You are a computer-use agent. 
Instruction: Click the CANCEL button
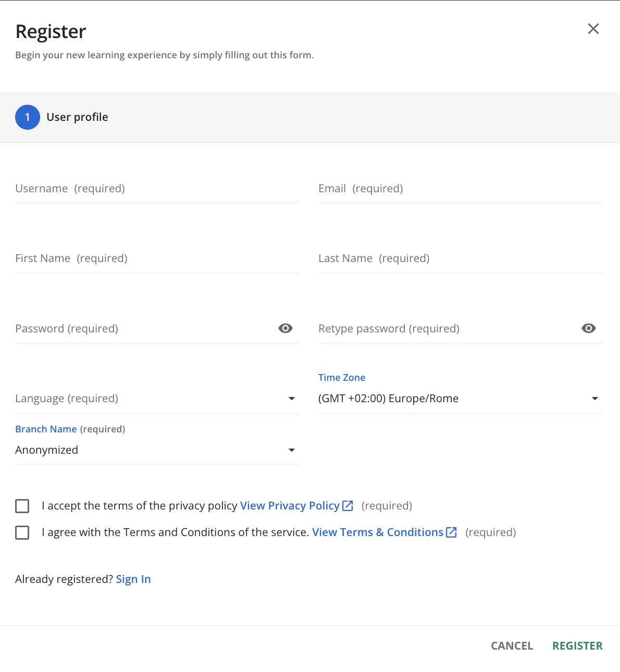[x=512, y=645]
